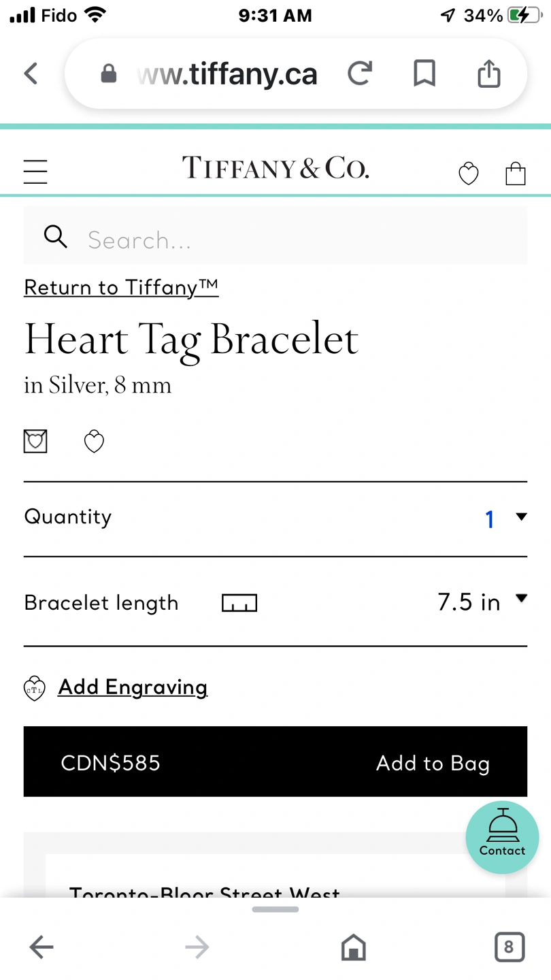Tap the browser share icon
Image resolution: width=551 pixels, height=980 pixels.
(488, 73)
